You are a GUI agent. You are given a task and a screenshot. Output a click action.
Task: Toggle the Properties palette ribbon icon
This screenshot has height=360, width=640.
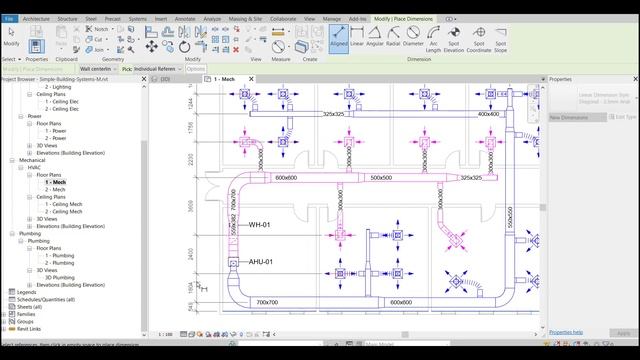coord(36,46)
